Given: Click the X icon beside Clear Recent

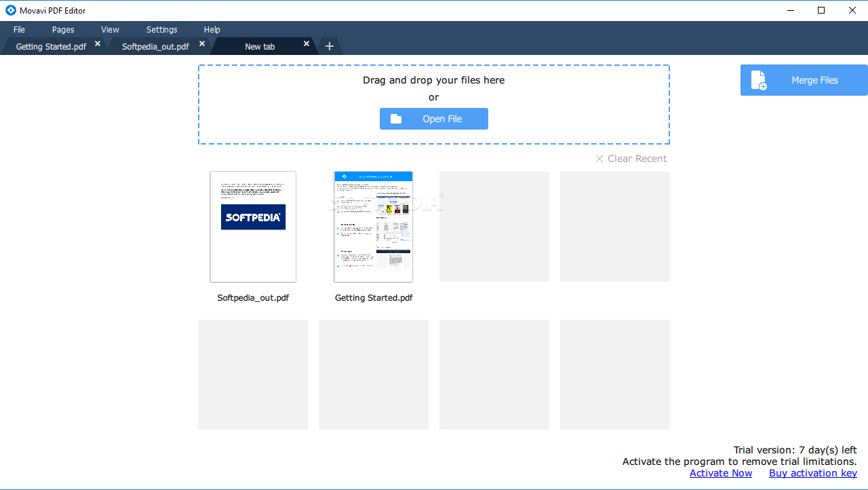Looking at the screenshot, I should [x=599, y=159].
